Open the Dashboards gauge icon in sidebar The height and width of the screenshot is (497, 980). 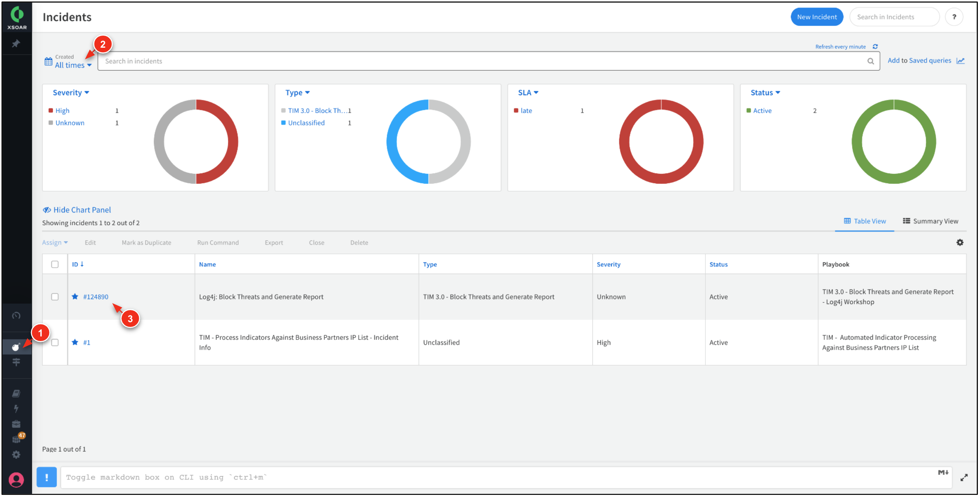pyautogui.click(x=16, y=316)
